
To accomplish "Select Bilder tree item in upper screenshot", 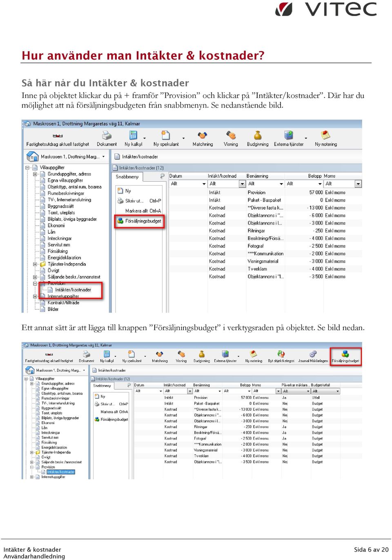I will pyautogui.click(x=53, y=309).
